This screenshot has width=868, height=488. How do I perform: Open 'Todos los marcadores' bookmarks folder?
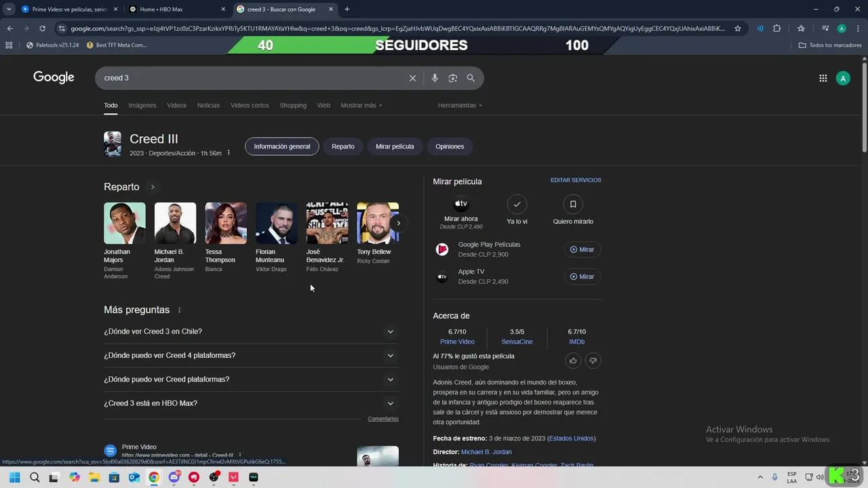tap(830, 45)
